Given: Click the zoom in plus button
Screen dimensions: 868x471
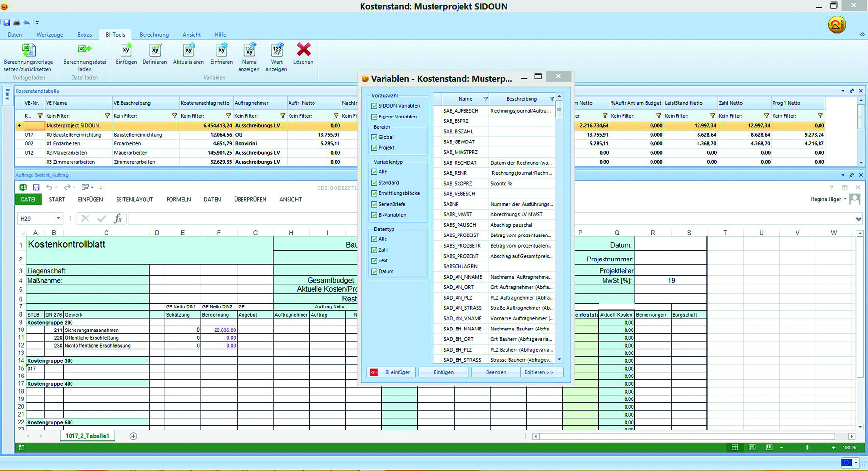Looking at the screenshot, I should pyautogui.click(x=833, y=447).
